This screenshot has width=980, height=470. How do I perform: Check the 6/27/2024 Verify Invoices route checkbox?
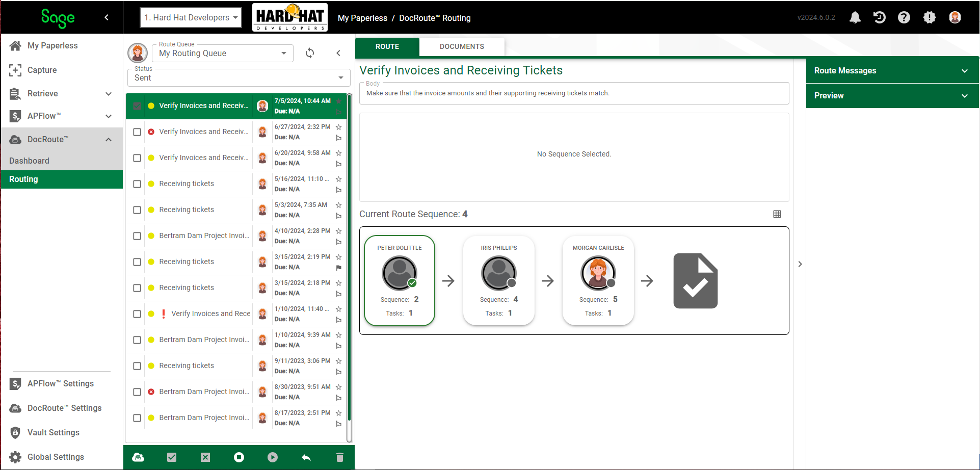(x=137, y=132)
